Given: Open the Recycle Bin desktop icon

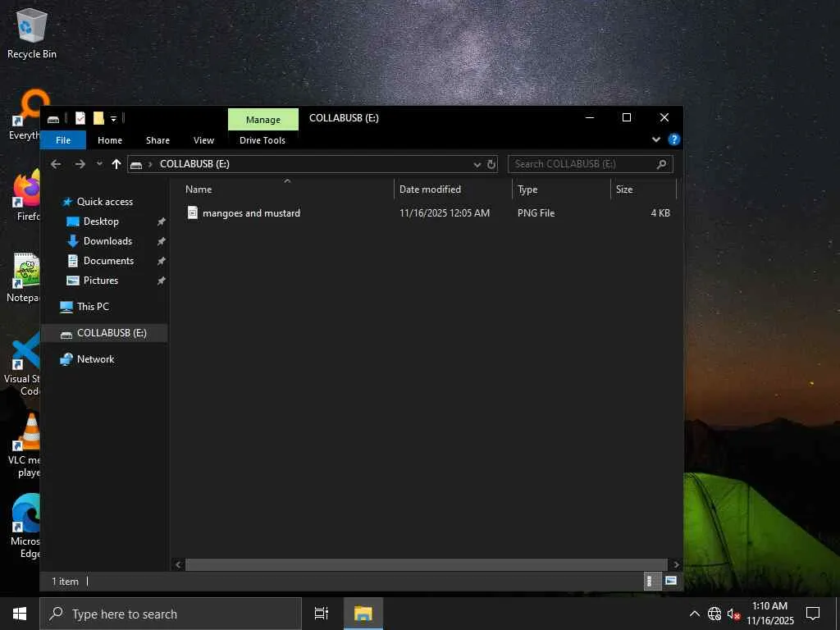Looking at the screenshot, I should (x=32, y=33).
